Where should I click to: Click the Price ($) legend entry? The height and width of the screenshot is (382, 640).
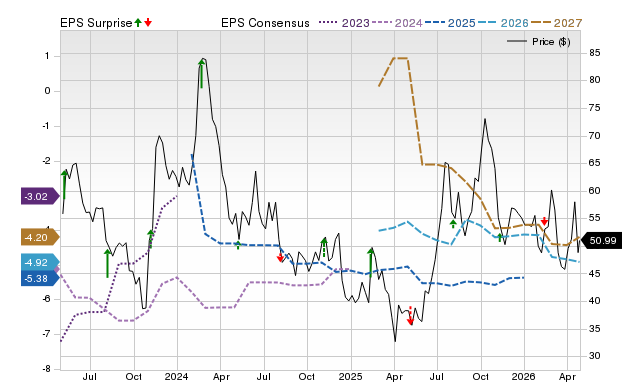[x=539, y=42]
